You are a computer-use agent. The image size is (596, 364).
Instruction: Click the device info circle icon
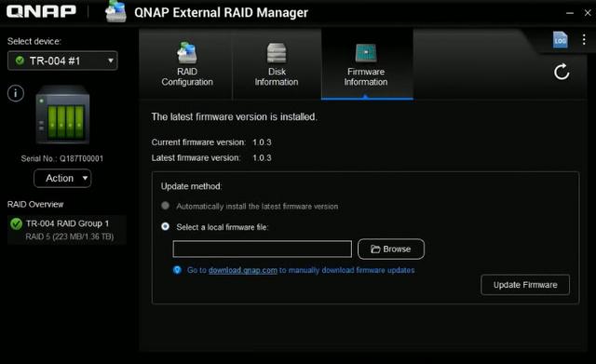tap(16, 93)
